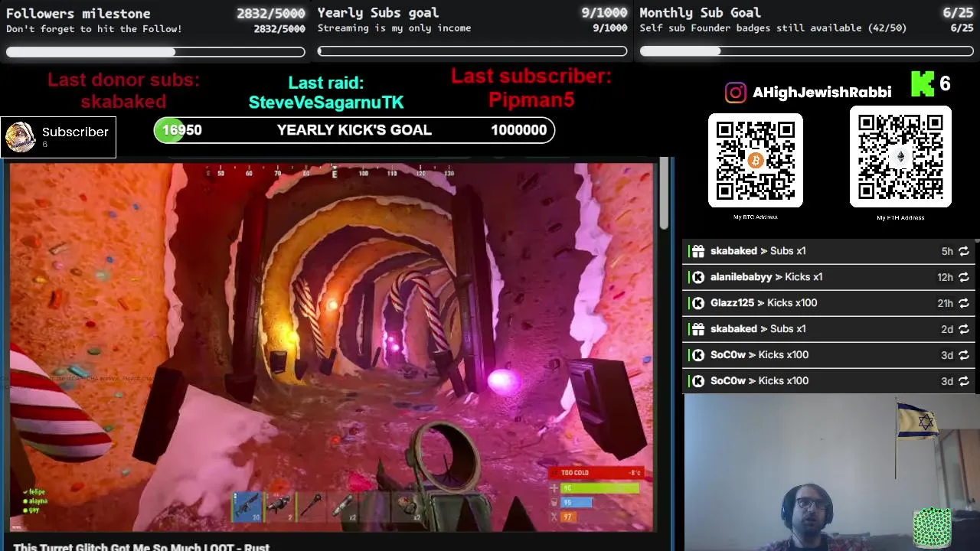Screen dimensions: 980x551
Task: Replay the alanilebabyy 12h event alert
Action: [964, 277]
